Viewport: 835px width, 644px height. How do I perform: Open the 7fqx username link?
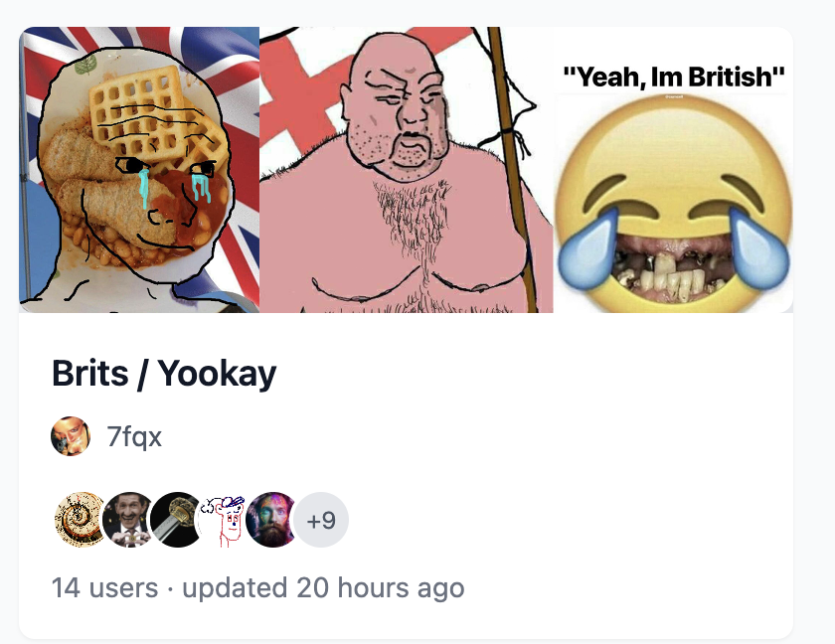(x=134, y=437)
